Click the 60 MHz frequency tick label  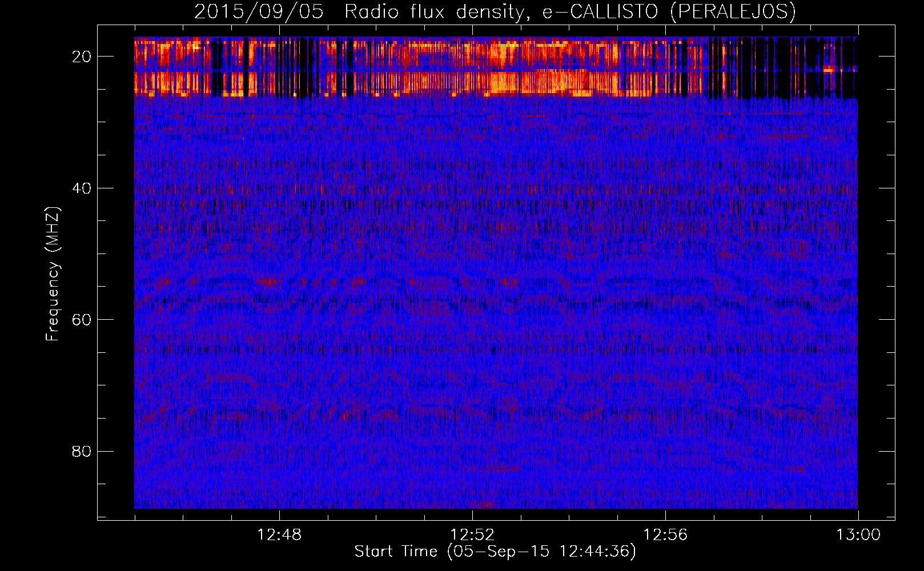click(x=82, y=320)
